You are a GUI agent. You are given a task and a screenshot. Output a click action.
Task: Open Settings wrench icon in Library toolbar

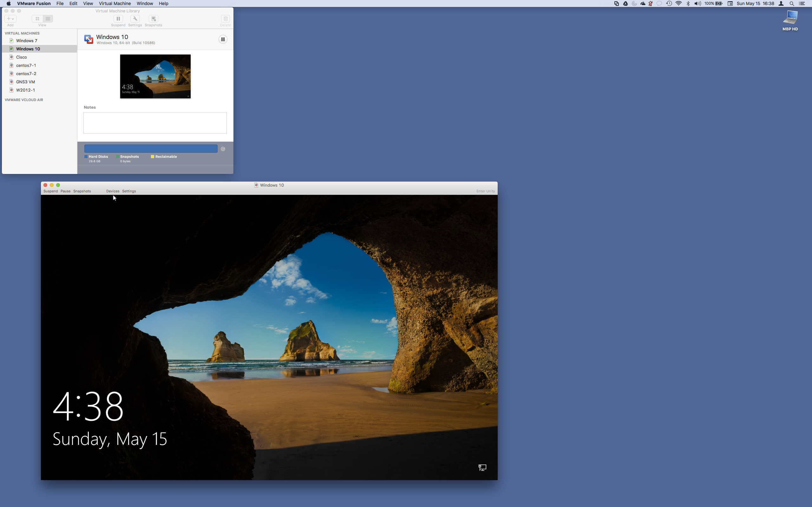click(135, 19)
